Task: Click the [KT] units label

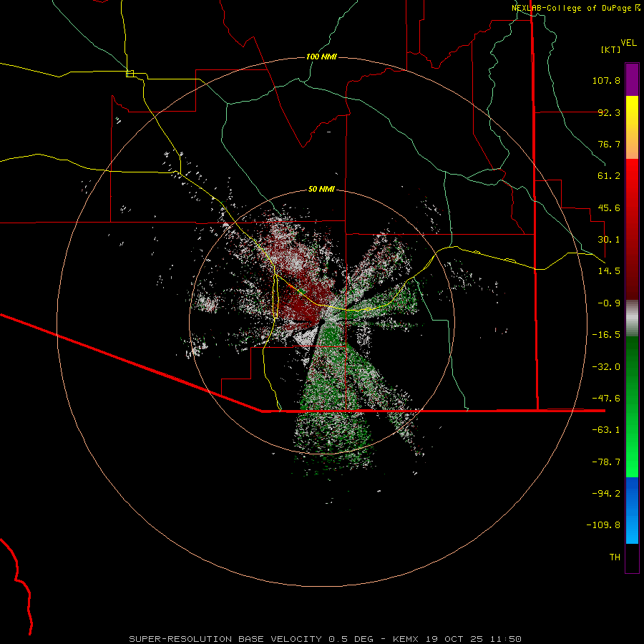Action: [x=610, y=49]
